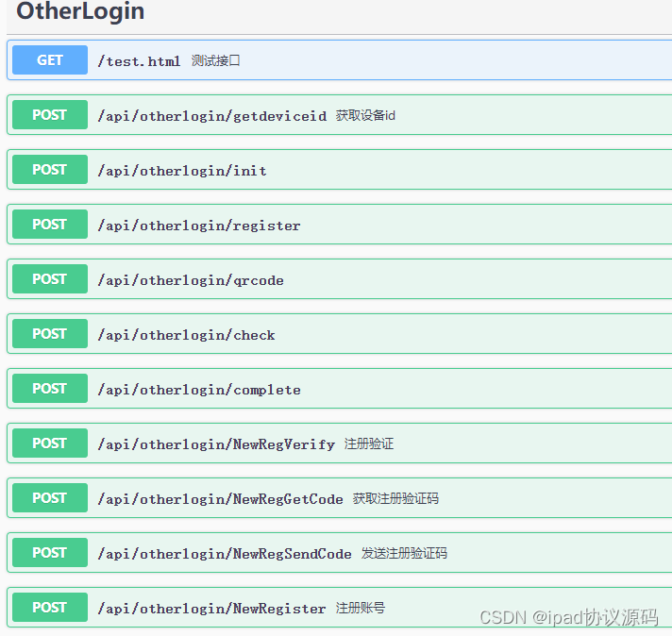Click POST badge for init endpoint
The width and height of the screenshot is (672, 636).
(x=50, y=169)
